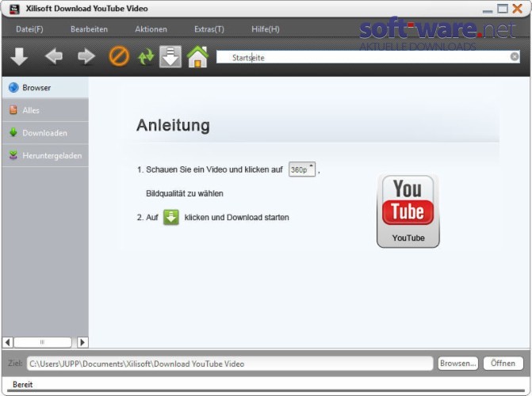This screenshot has width=532, height=396.
Task: Open the Downloaden sidebar tab
Action: tap(45, 133)
